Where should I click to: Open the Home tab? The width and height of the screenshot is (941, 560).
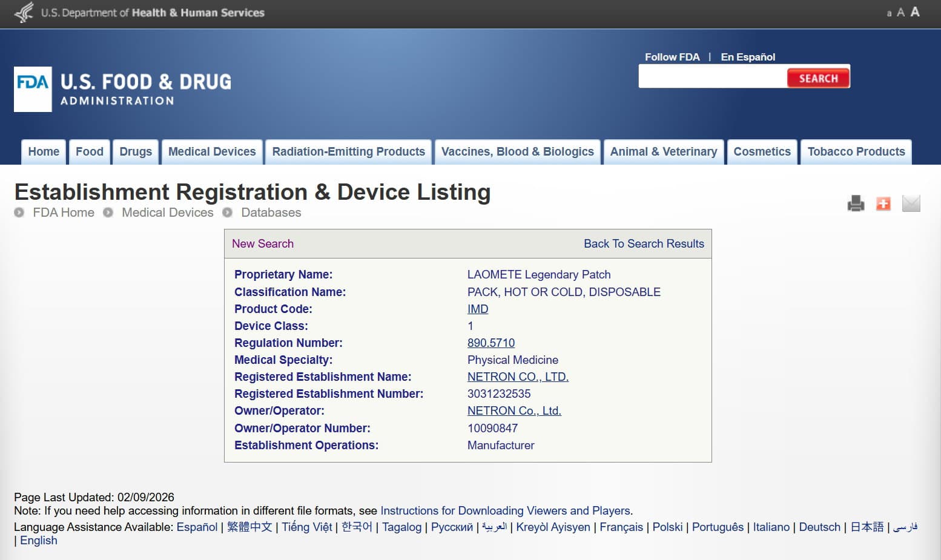(44, 152)
